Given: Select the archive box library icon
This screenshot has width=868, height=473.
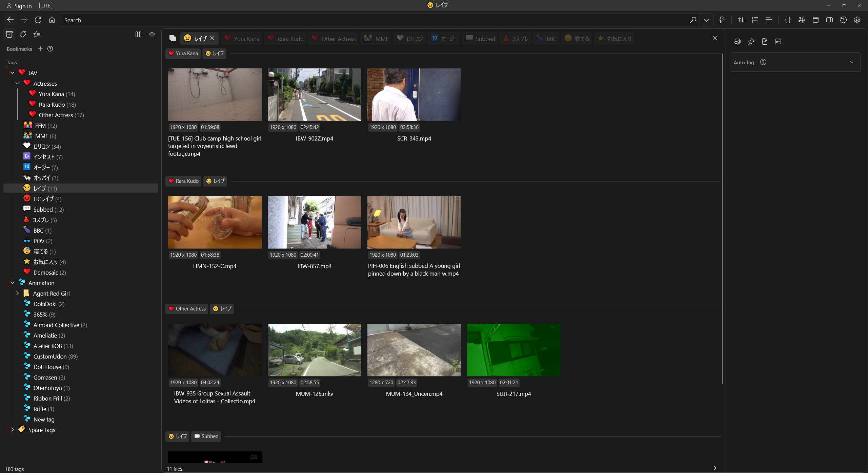Looking at the screenshot, I should pos(9,34).
